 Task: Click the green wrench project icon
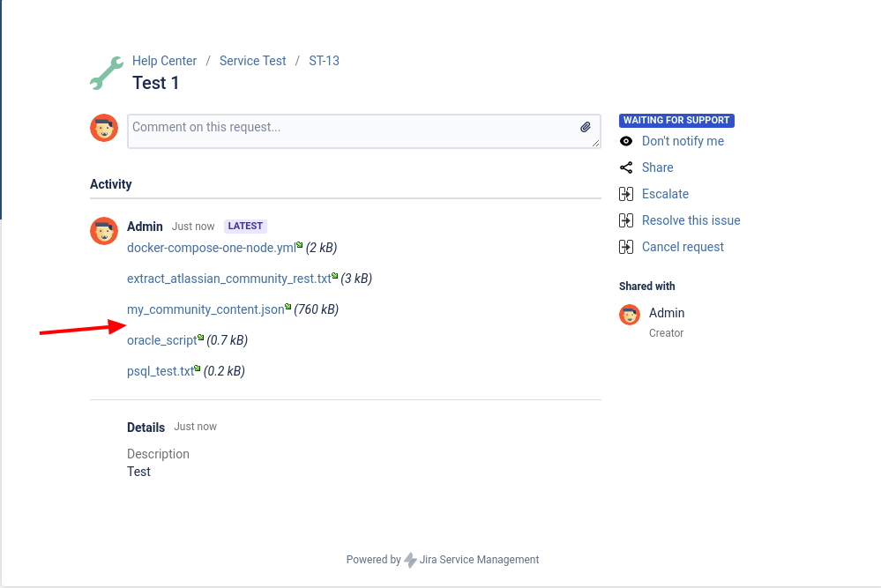(x=106, y=73)
